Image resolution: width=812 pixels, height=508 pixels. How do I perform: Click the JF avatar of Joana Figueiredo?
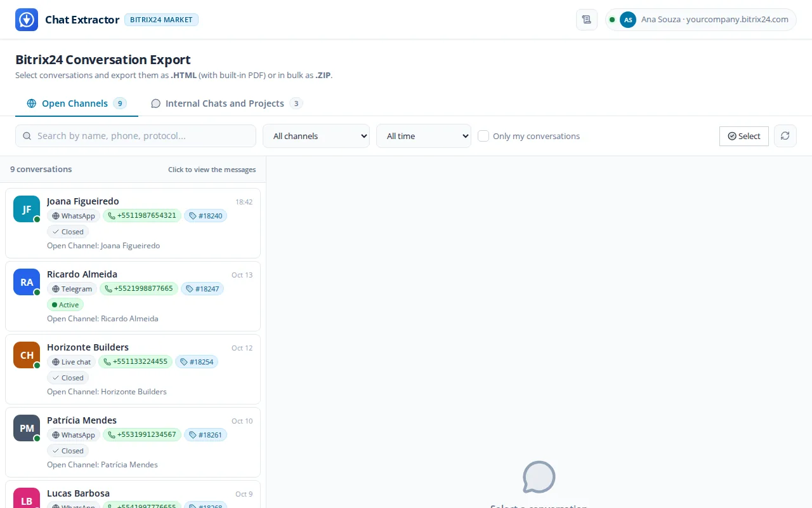27,209
